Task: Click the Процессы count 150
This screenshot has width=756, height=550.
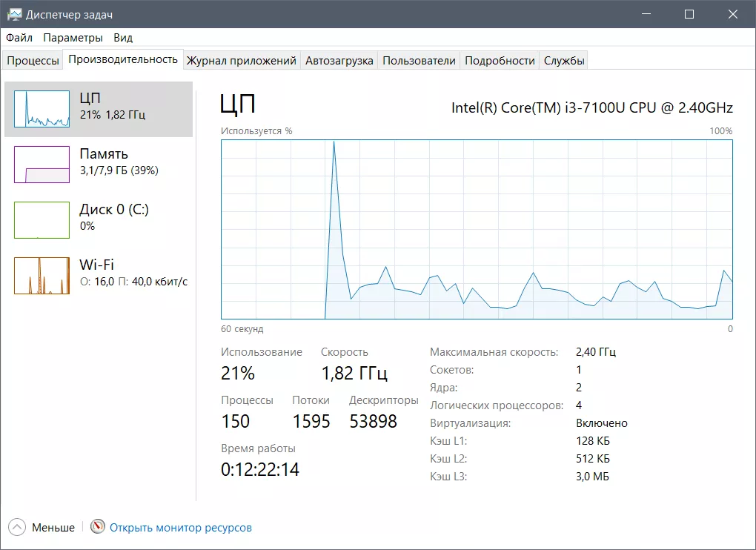Action: pyautogui.click(x=235, y=421)
